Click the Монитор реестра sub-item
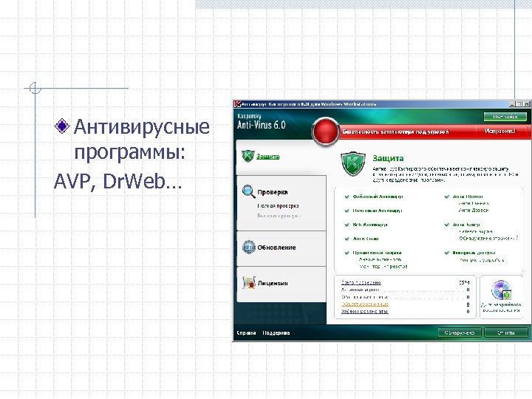The height and width of the screenshot is (399, 532). coord(383,267)
